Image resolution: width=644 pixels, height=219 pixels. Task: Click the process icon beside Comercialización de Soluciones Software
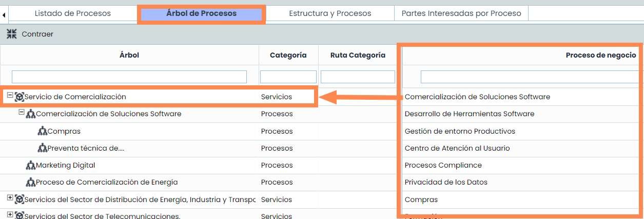click(31, 114)
